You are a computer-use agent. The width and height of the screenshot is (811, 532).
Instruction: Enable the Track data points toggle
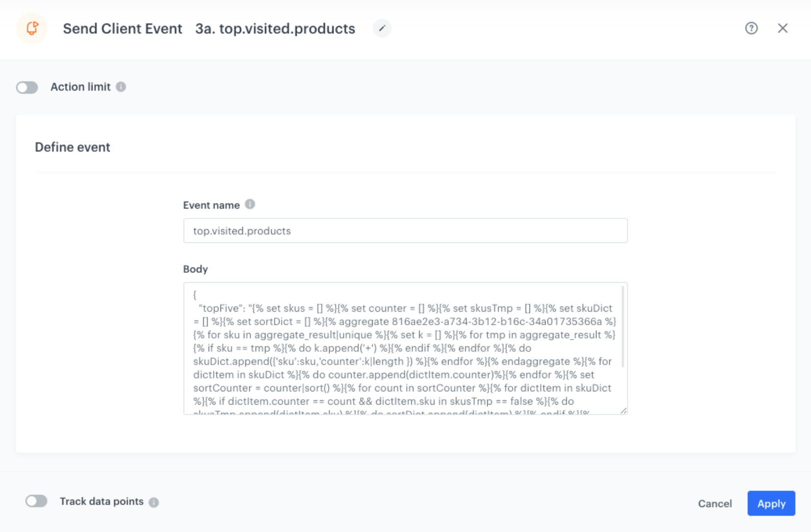click(36, 501)
